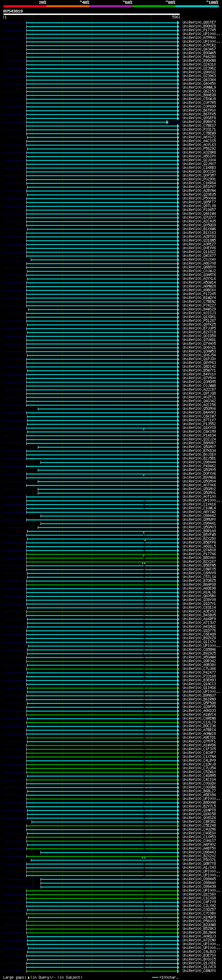Click the orange ~40% identity legend segment
The height and width of the screenshot is (980, 222).
coord(68,6)
